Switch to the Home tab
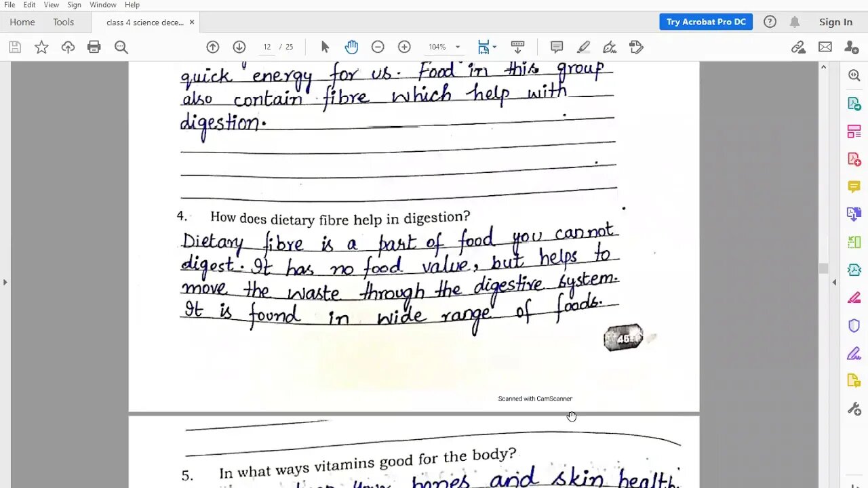This screenshot has height=488, width=868. pos(22,22)
